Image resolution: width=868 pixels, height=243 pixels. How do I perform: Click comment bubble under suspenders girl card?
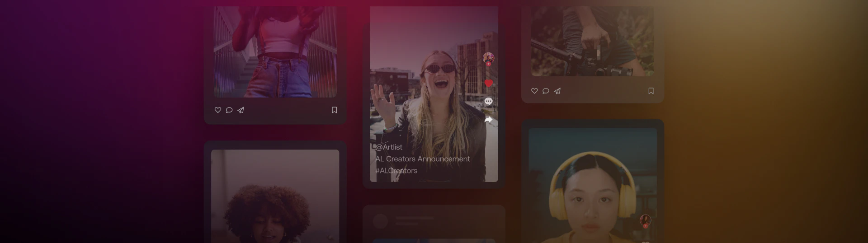[x=229, y=110]
